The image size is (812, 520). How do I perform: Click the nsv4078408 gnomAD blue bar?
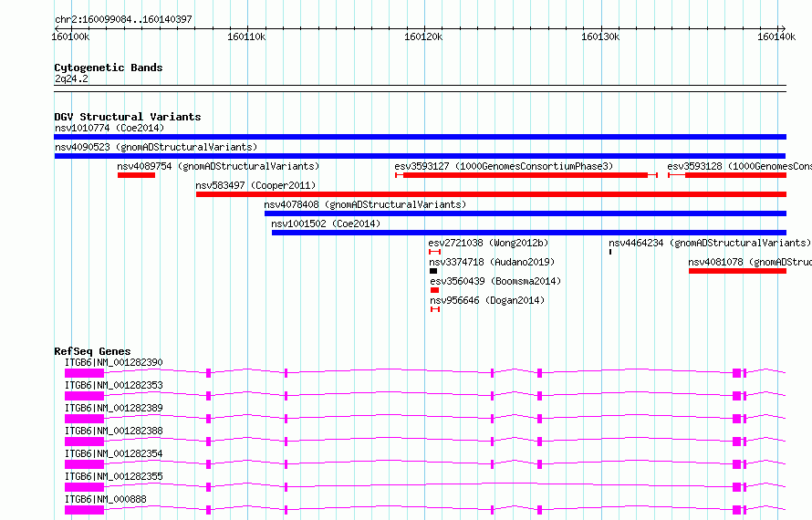tap(526, 213)
